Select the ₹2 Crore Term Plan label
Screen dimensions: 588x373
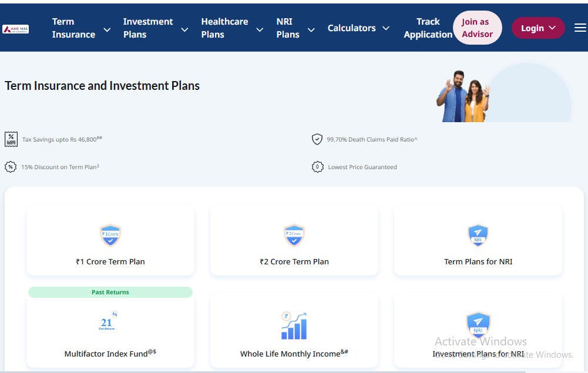click(x=294, y=261)
